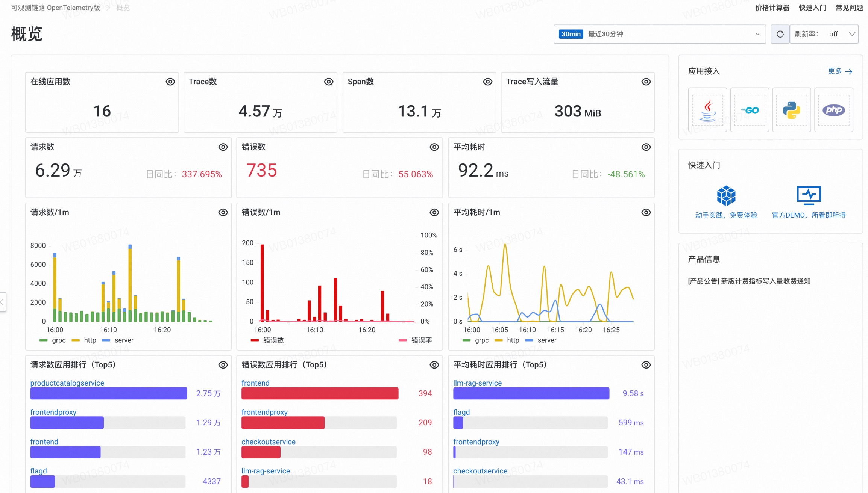Toggle eye icon on 错误数 card
Viewport: 868px width, 493px height.
434,147
